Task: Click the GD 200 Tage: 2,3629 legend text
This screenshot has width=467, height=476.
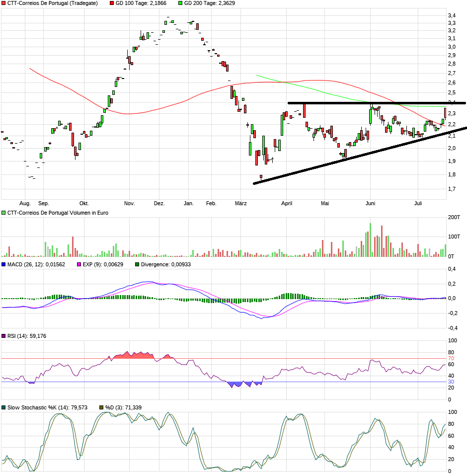Action: pos(209,3)
